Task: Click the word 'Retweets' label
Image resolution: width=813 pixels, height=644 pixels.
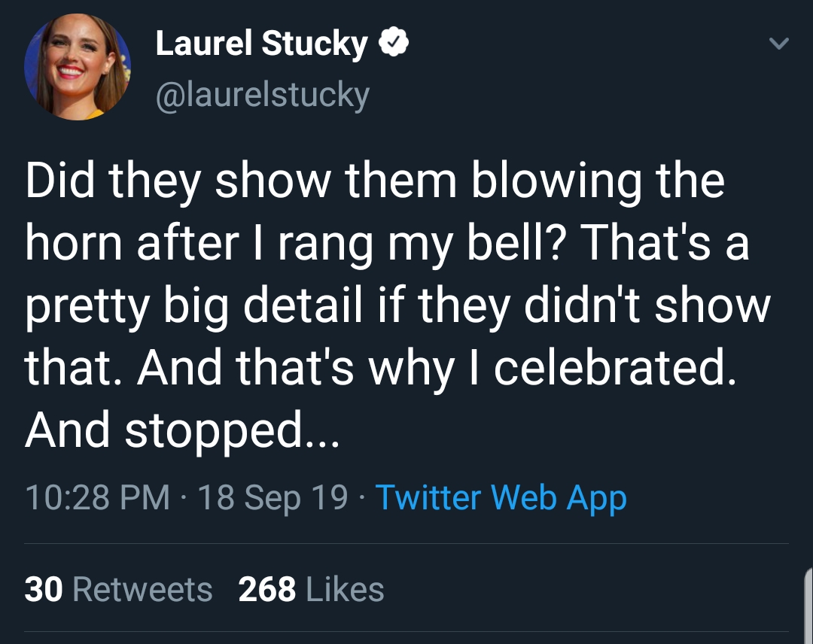Action: 142,590
